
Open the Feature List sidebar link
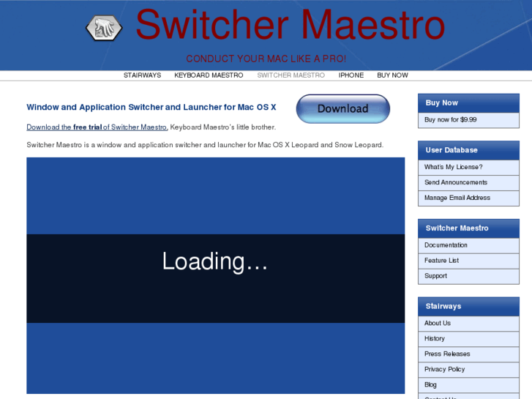click(468, 261)
